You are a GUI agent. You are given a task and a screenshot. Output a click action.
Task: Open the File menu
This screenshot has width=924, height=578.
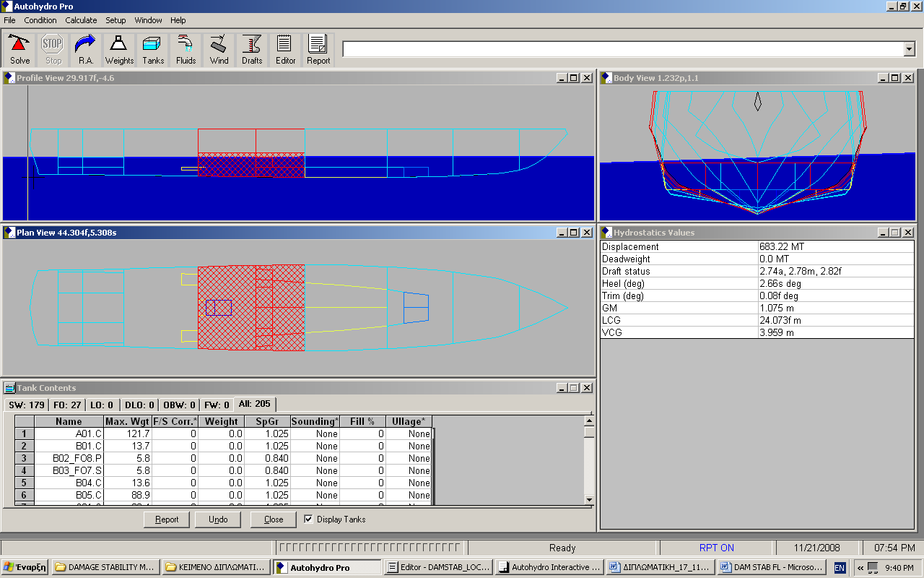click(x=9, y=20)
